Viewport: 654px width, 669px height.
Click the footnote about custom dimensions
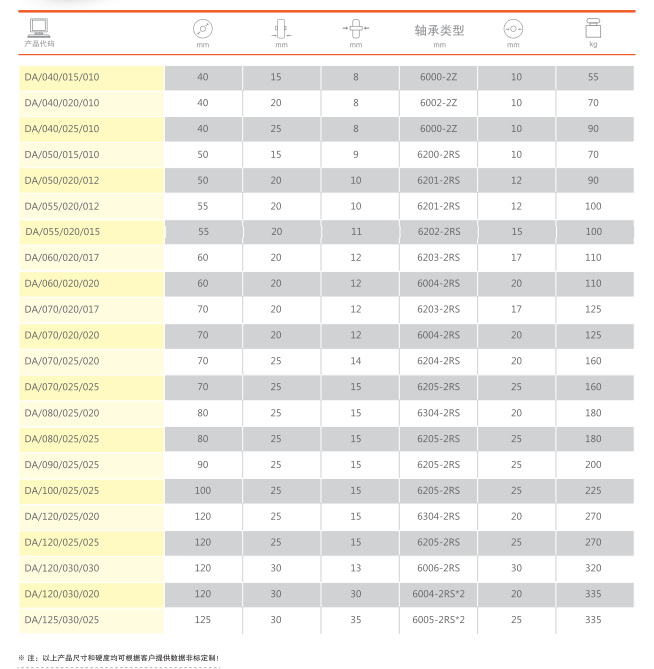pos(120,657)
